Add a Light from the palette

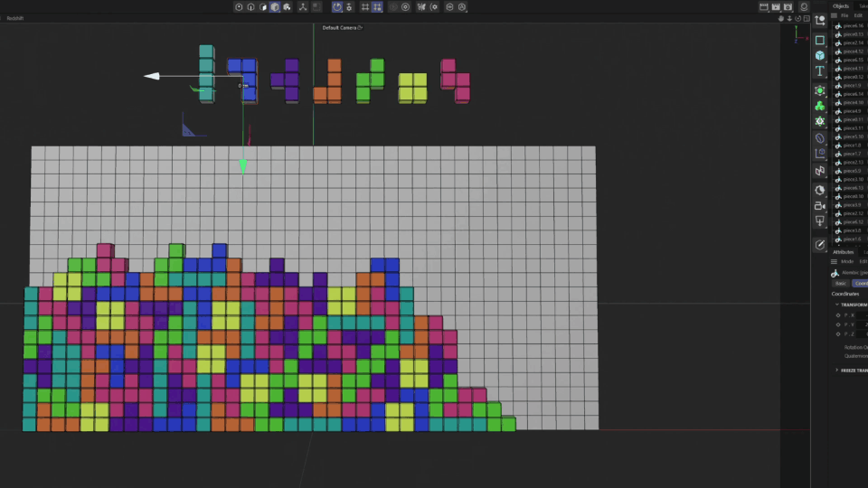(x=820, y=221)
